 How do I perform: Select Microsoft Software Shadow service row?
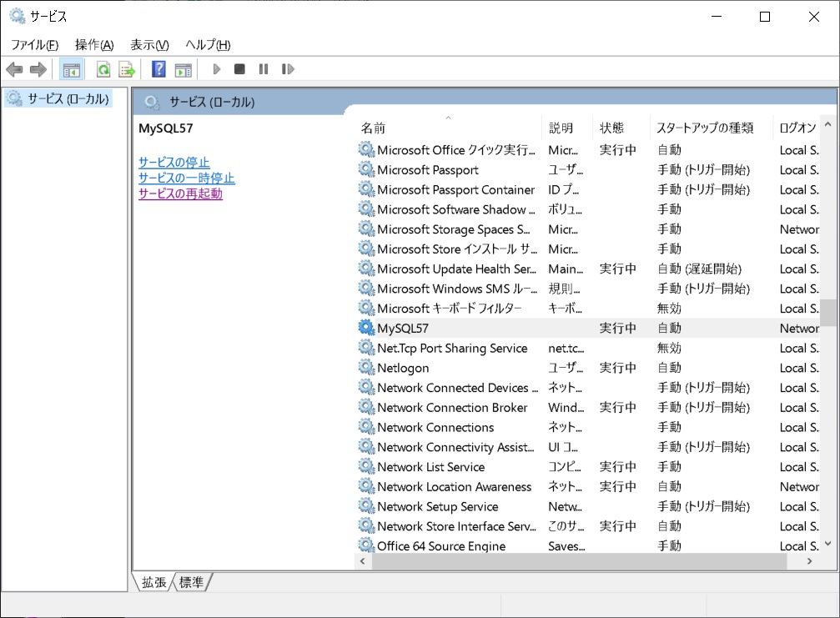[588, 209]
